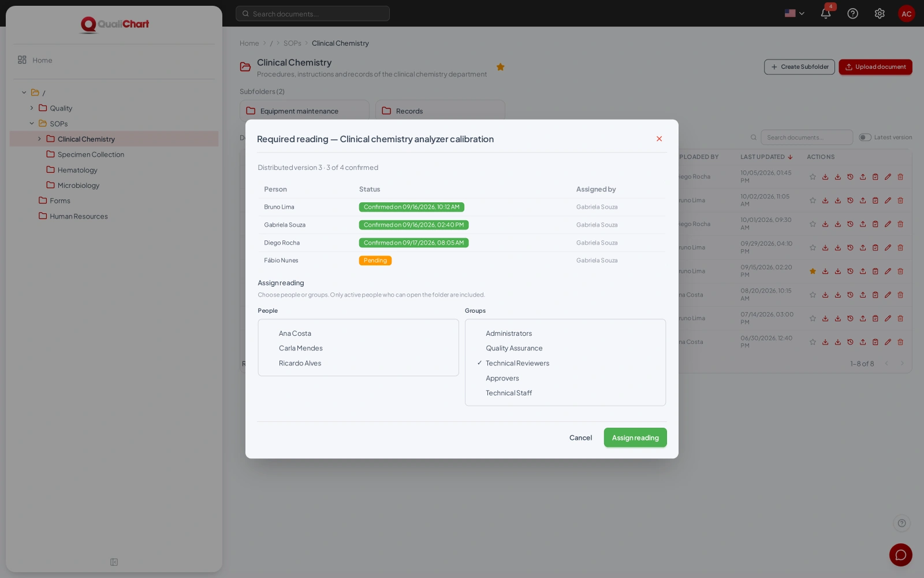The image size is (924, 578).
Task: Click the top Search documents field
Action: 312,13
